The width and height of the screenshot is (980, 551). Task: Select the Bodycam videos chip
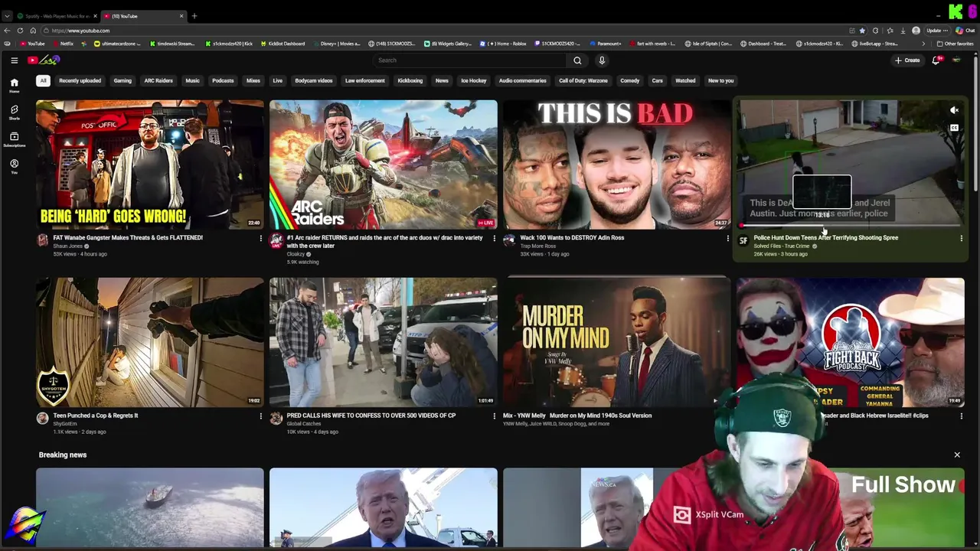[314, 80]
